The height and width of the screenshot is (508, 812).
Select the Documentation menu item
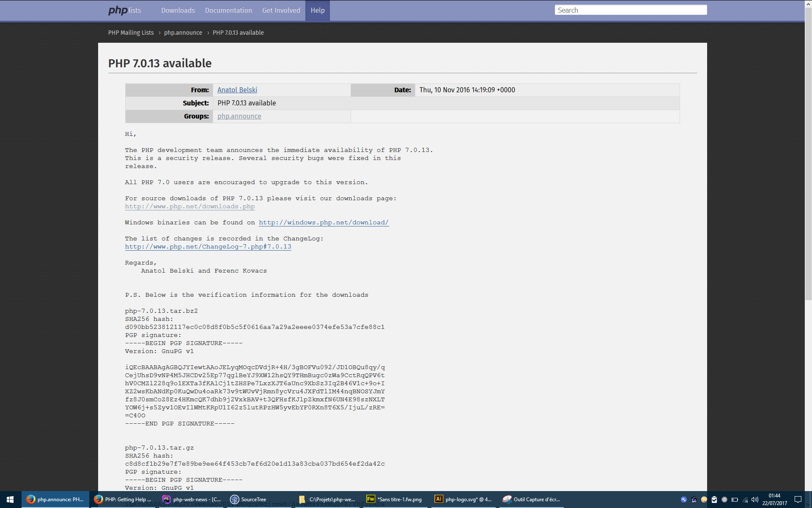(x=228, y=10)
